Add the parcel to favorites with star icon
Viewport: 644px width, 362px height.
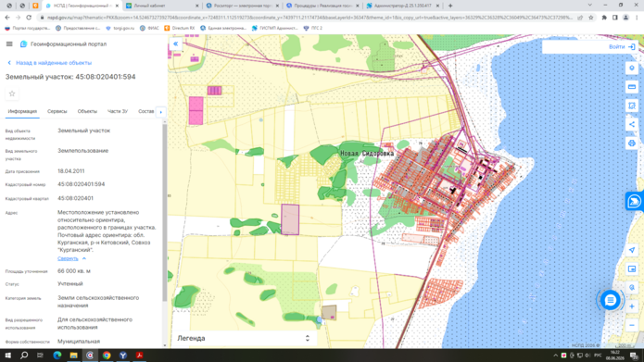point(12,94)
